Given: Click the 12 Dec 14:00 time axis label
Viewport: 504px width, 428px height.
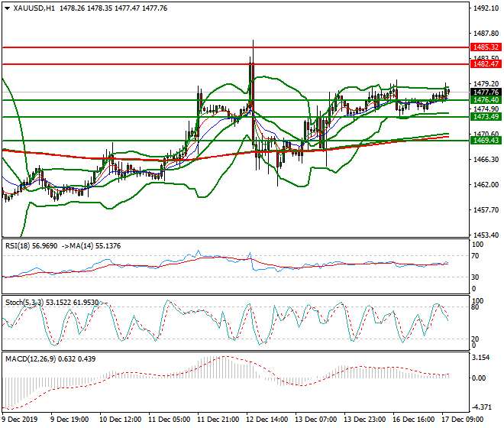Looking at the screenshot, I should click(267, 420).
